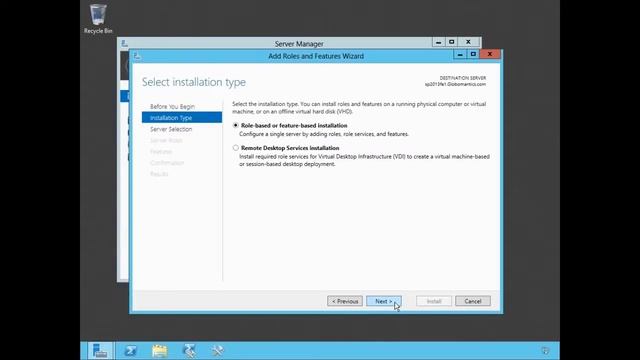Minimize the Server Manager window
The height and width of the screenshot is (360, 640).
[x=438, y=42]
